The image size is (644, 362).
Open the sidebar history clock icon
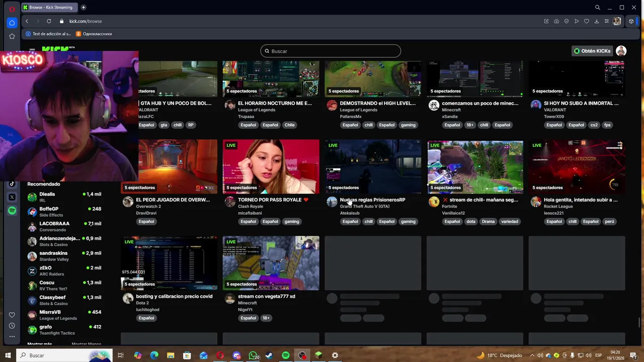(12, 326)
